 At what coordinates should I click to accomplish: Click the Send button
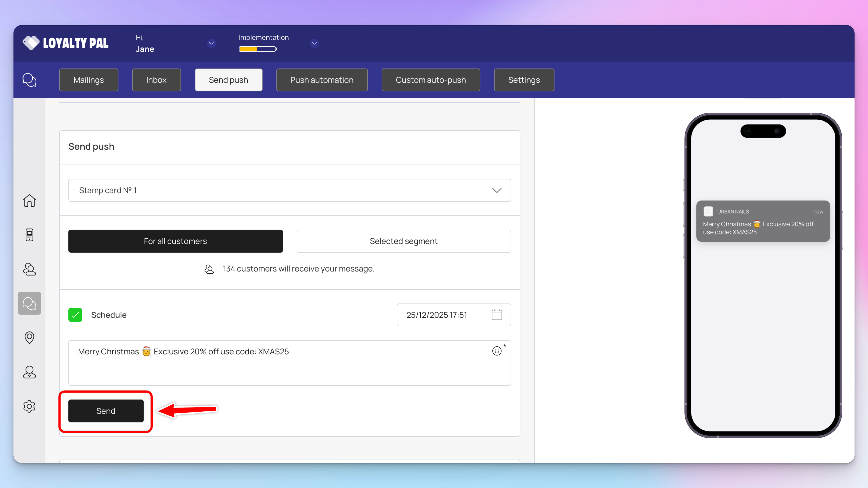(106, 411)
